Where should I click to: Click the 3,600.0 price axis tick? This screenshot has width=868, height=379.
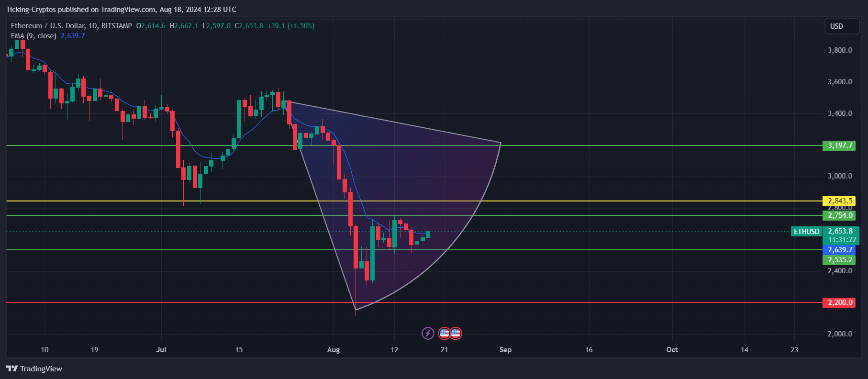(840, 82)
